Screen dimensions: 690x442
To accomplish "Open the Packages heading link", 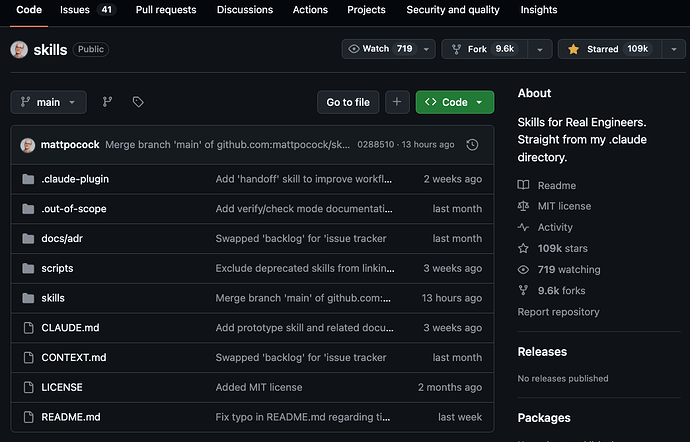I will 544,418.
